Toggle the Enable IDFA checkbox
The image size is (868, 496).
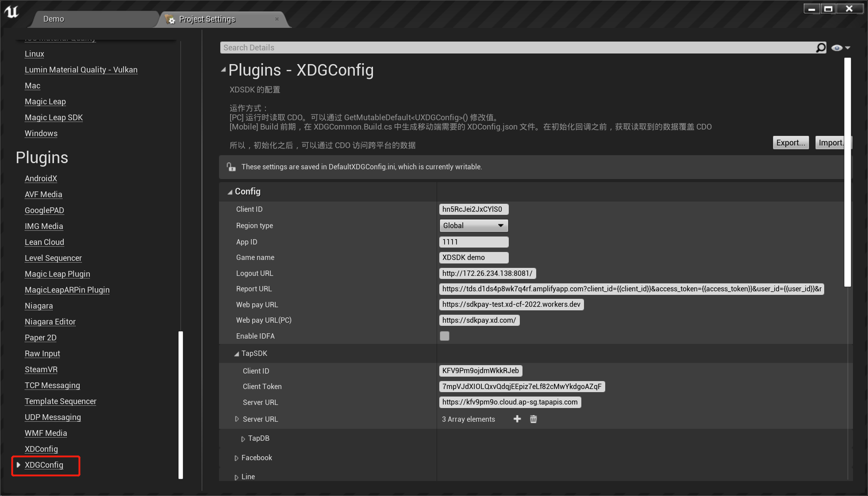click(445, 336)
